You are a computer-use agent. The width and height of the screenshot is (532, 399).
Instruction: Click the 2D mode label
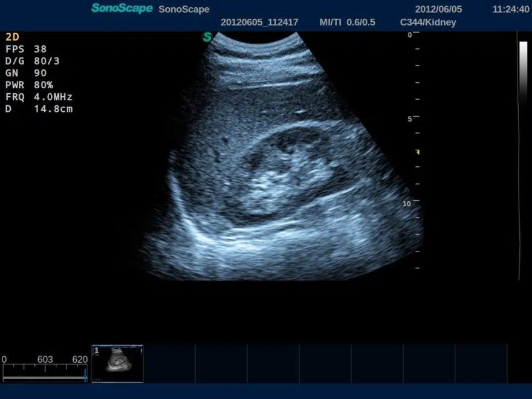click(x=12, y=36)
